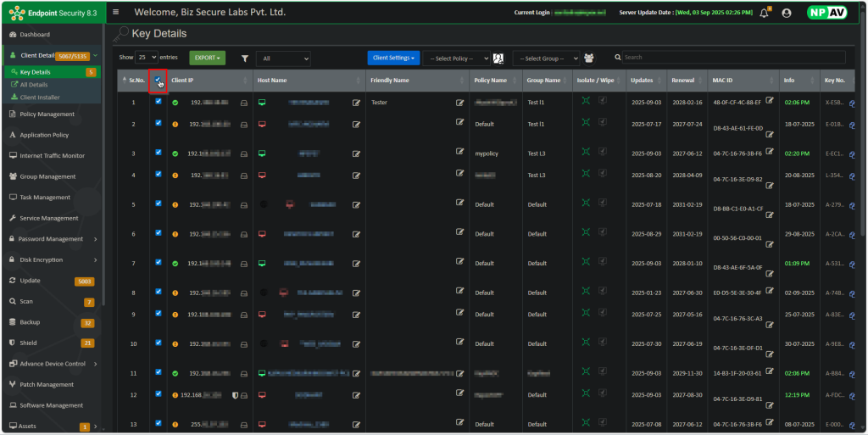Toggle the select-all checkbox in table header

pos(158,80)
